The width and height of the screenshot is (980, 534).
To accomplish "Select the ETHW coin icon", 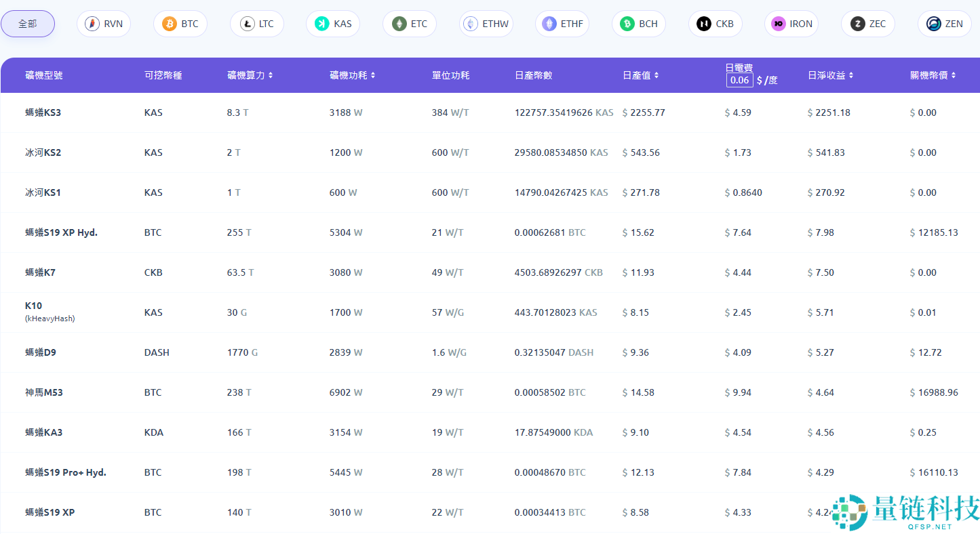I will coord(471,24).
